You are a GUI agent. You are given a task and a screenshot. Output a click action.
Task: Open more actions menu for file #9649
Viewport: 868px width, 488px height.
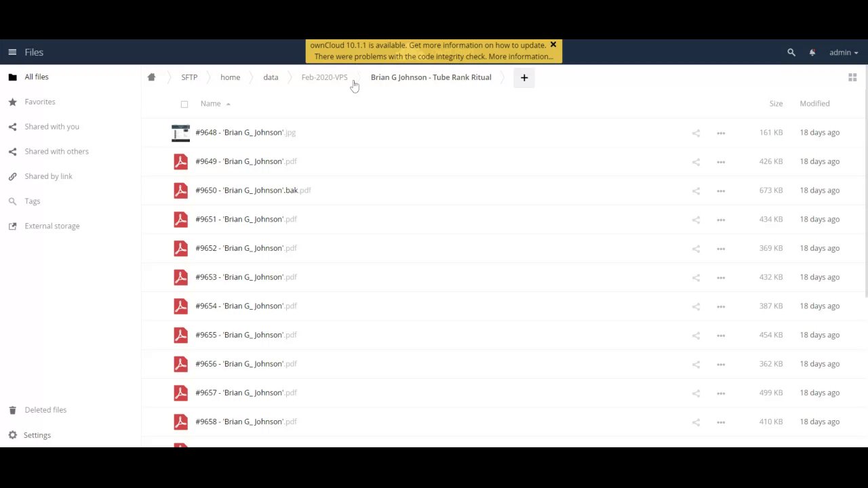coord(721,162)
